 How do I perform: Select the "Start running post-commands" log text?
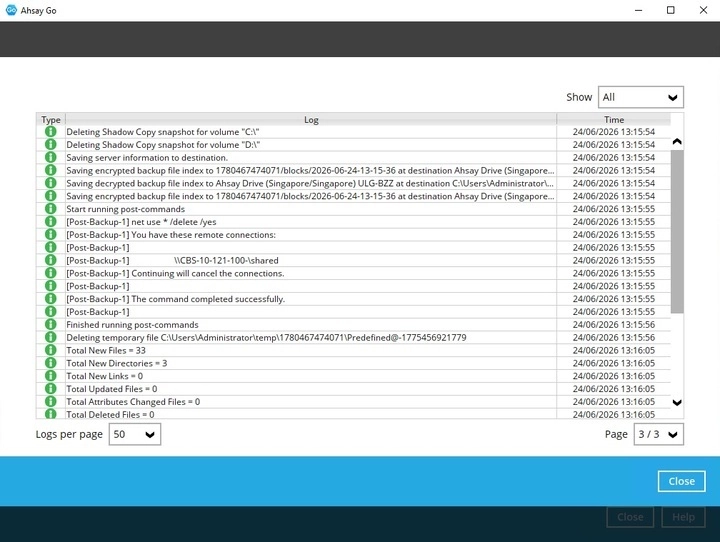(125, 209)
